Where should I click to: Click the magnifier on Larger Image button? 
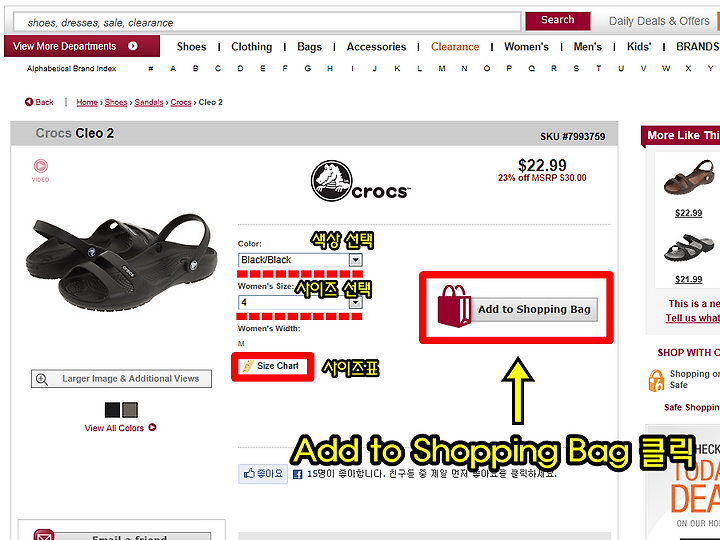(x=42, y=379)
